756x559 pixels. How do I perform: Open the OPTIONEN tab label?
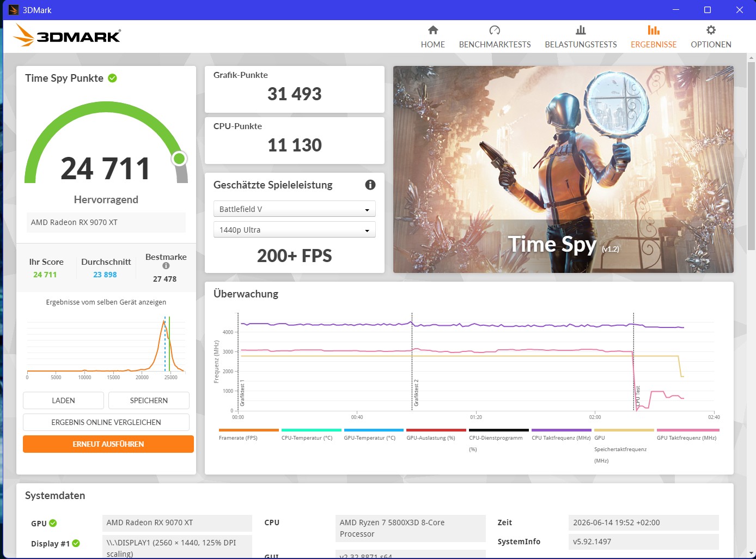[711, 45]
